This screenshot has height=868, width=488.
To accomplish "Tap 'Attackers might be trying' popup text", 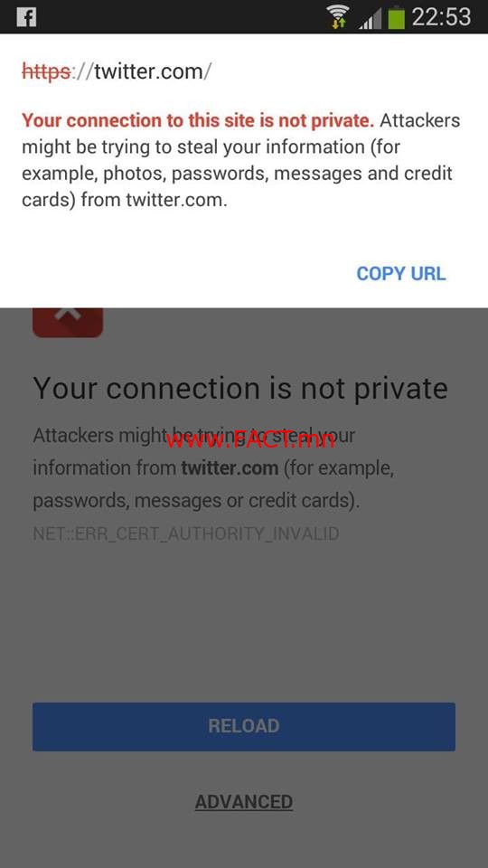I will tap(240, 134).
